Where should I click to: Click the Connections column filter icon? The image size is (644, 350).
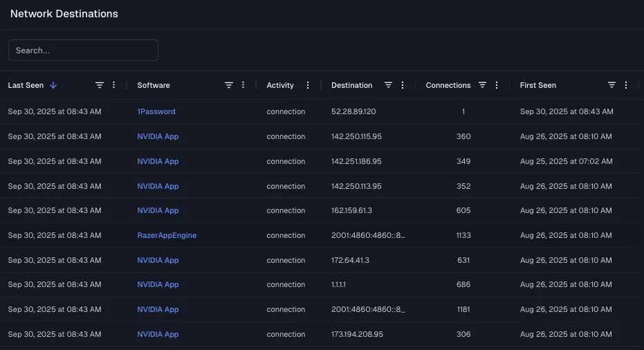[483, 85]
